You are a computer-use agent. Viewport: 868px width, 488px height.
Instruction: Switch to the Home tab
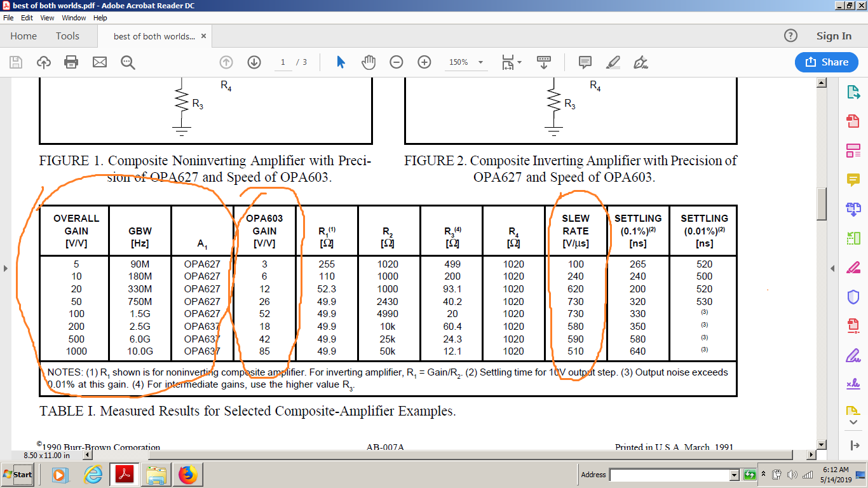click(x=24, y=36)
